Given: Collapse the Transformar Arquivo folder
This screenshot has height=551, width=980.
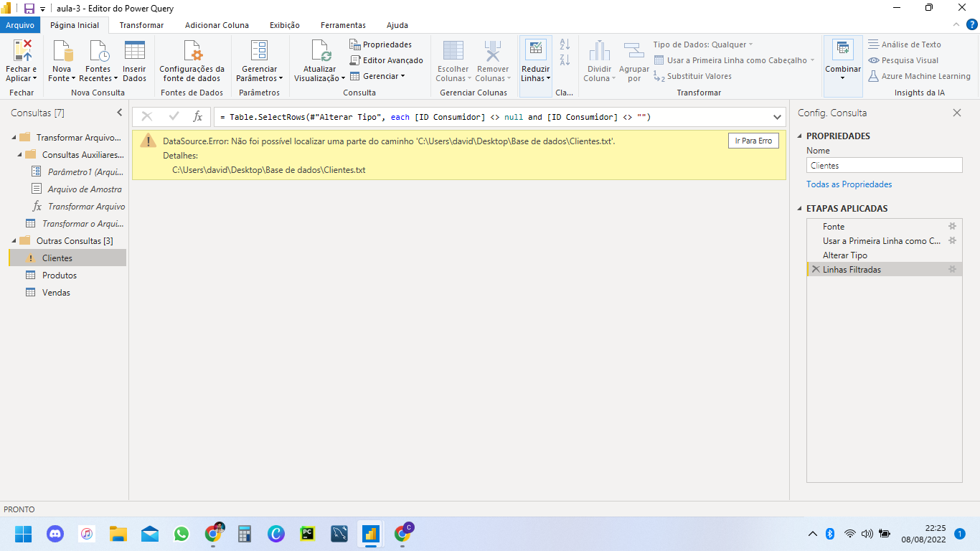Looking at the screenshot, I should (14, 138).
